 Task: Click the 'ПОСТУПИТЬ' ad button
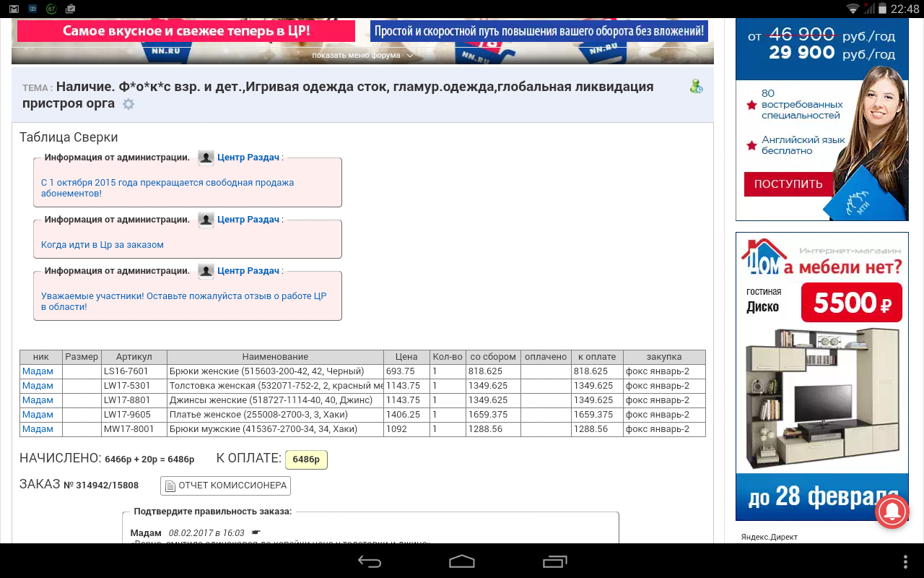788,184
